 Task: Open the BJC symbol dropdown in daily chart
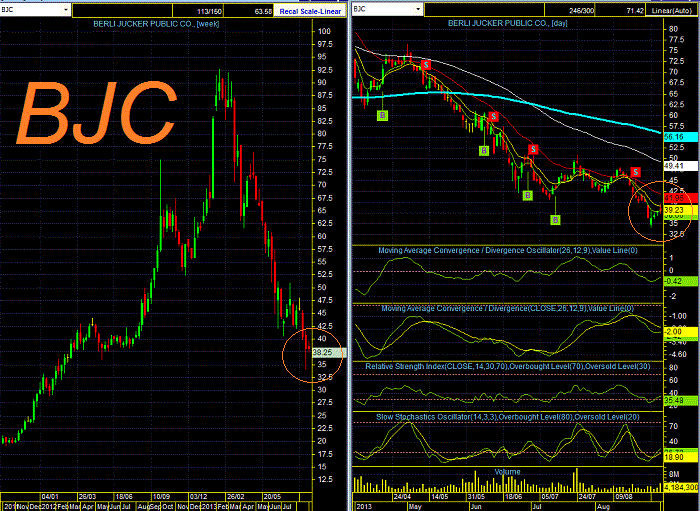[418, 9]
